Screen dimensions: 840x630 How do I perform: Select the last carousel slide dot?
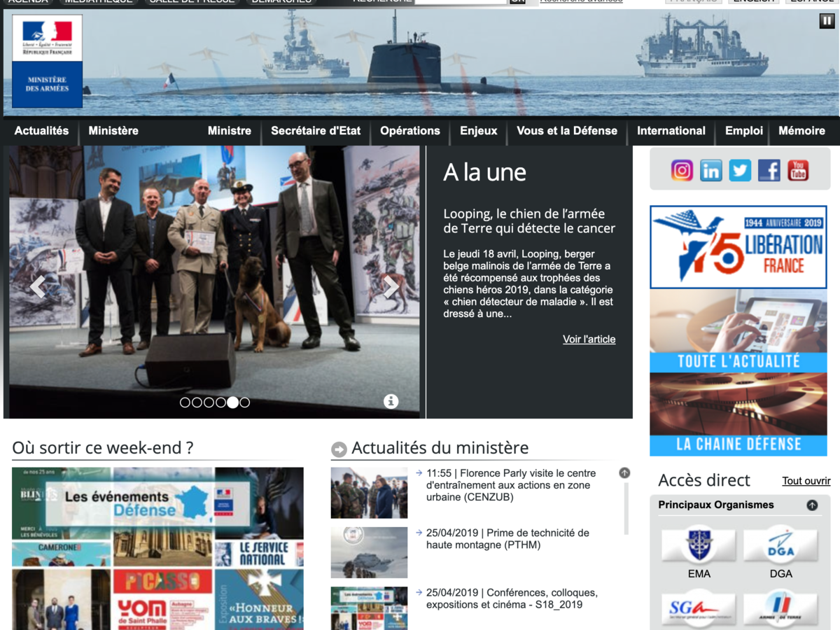(244, 402)
